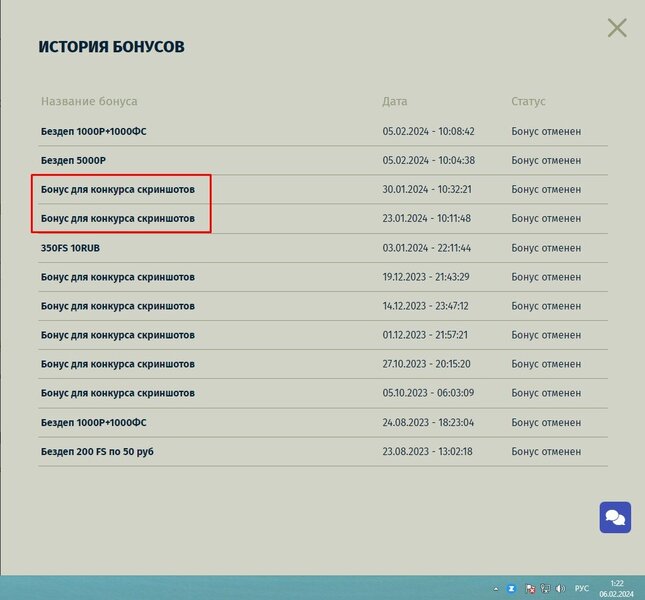This screenshot has height=600, width=645.
Task: Select the 'Бездеп 200 FS по 50 руб' bonus
Action: tap(97, 452)
